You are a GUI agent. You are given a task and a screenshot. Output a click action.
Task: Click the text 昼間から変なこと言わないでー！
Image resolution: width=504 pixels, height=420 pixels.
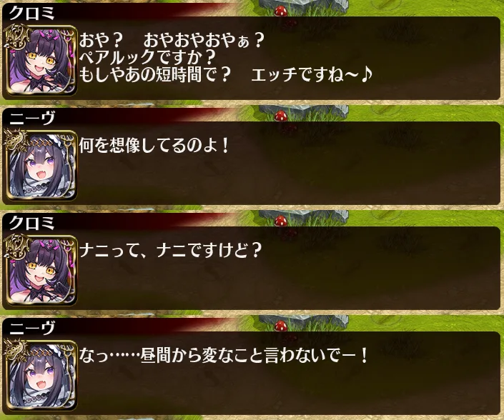coord(255,356)
